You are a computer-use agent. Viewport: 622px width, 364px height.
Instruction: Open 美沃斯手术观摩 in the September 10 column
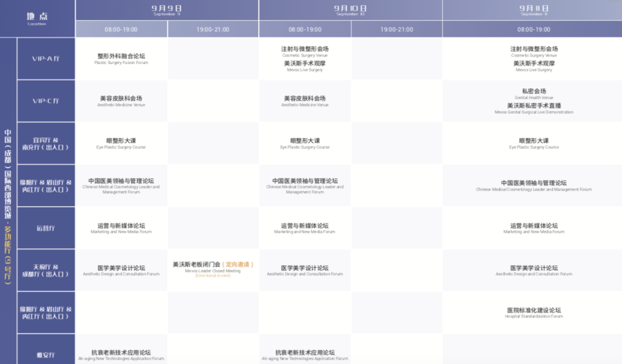click(x=305, y=66)
